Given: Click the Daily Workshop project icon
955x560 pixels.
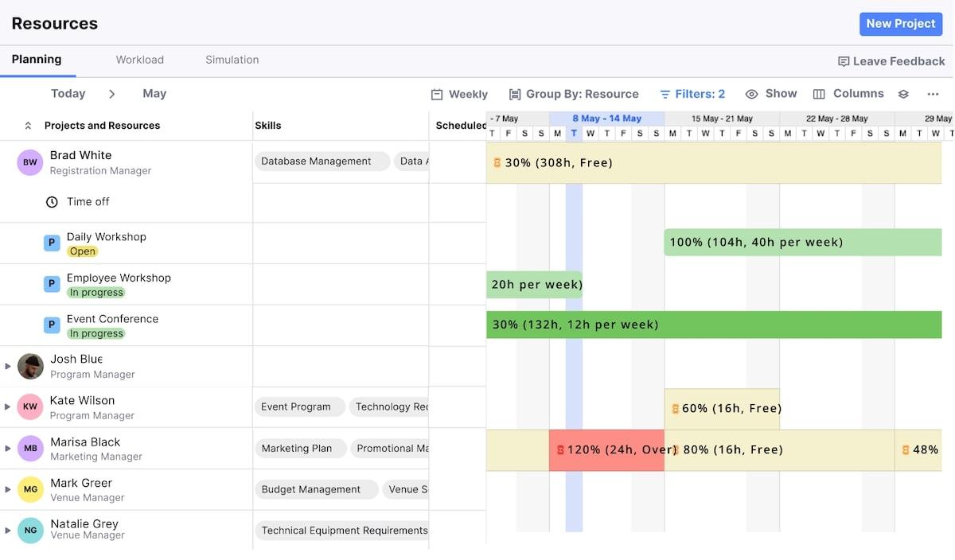Looking at the screenshot, I should (x=52, y=243).
